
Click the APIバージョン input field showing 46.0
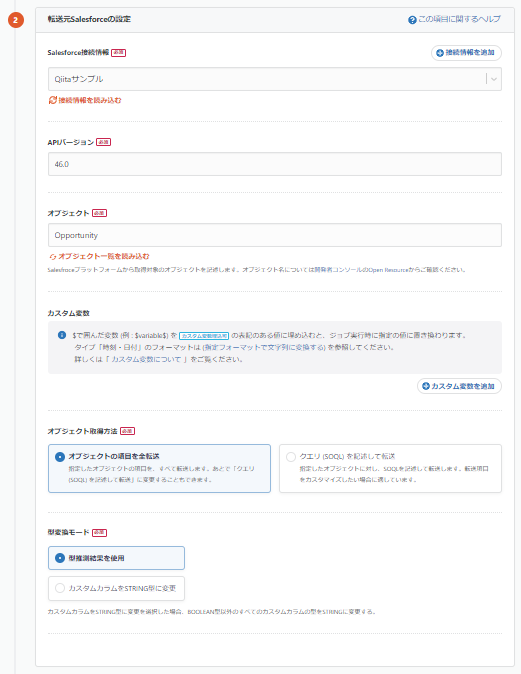coord(275,164)
